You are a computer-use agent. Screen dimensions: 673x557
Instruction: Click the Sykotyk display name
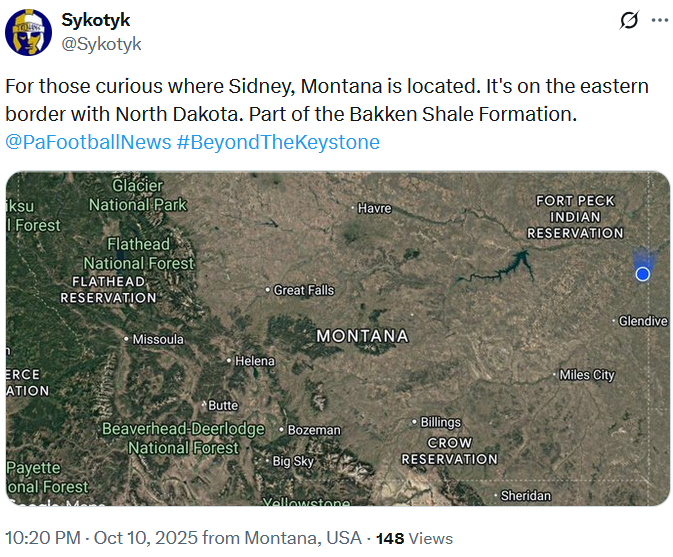96,20
